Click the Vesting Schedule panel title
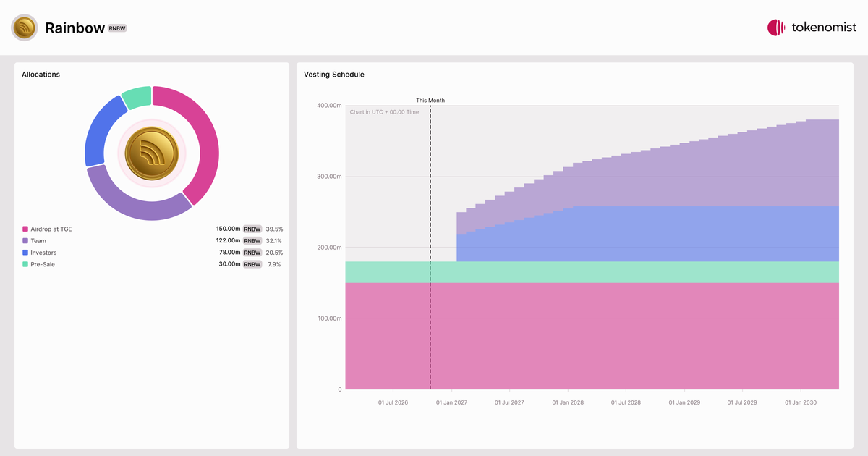 click(x=334, y=75)
